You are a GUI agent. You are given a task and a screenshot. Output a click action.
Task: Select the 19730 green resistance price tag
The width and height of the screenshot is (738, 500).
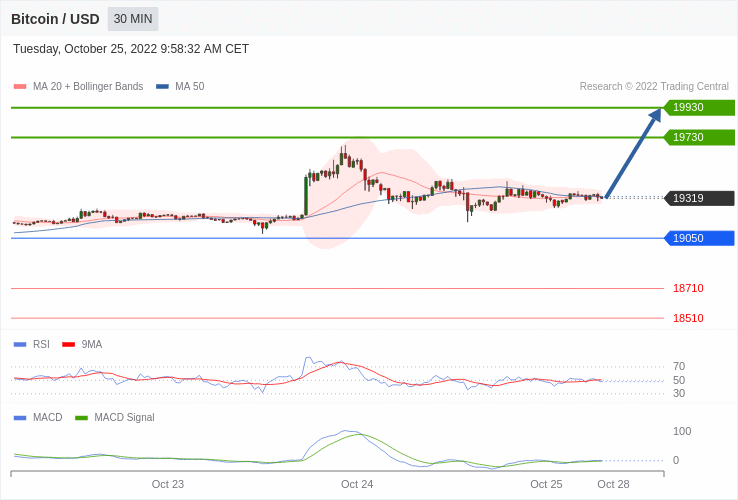(699, 137)
